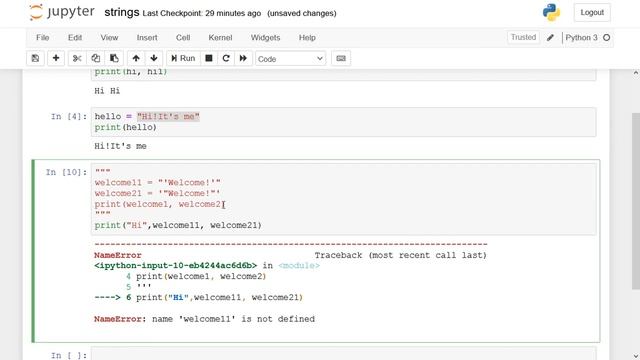
Task: Click the page scrollbar thumb
Action: click(636, 201)
